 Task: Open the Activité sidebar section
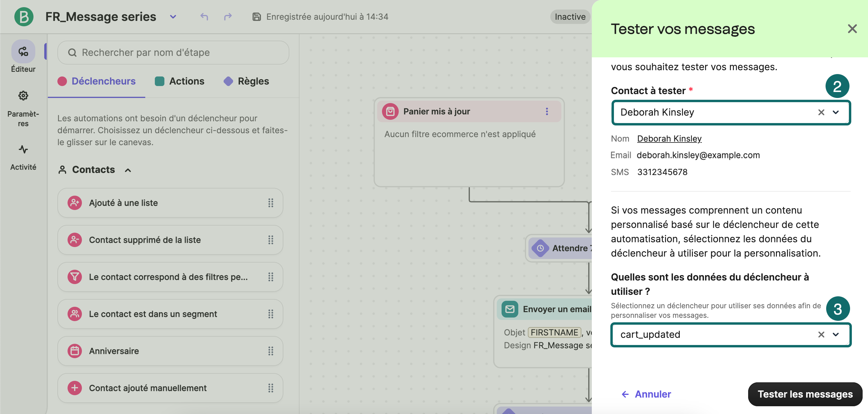[23, 158]
